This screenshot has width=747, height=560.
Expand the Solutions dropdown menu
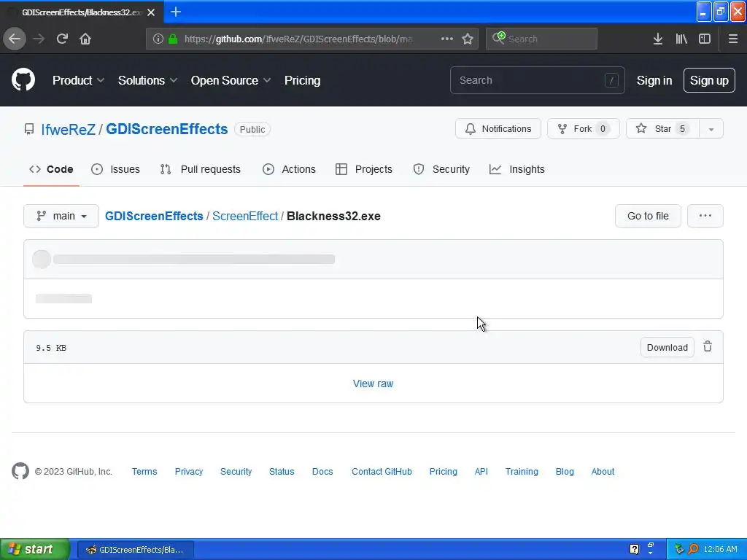point(147,80)
